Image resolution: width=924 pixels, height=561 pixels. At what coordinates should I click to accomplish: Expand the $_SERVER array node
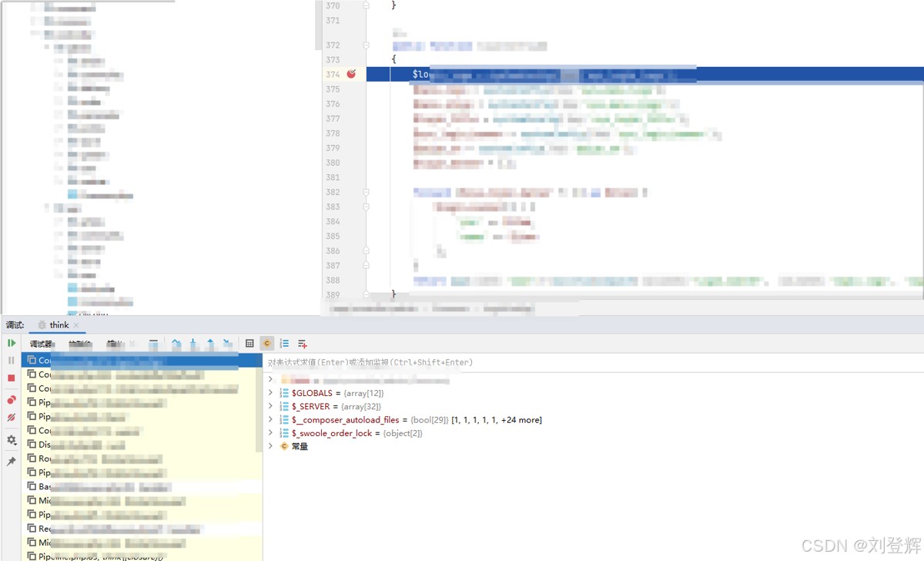270,406
